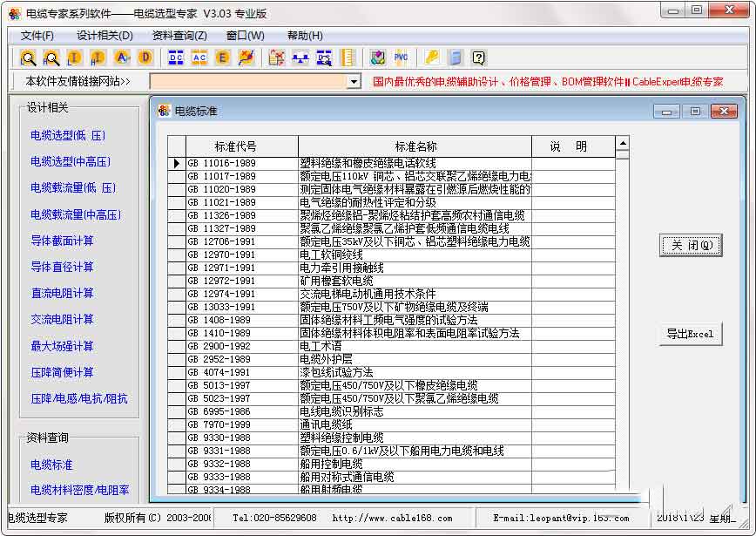Select the 电缆外护层 name cell
This screenshot has width=756, height=536.
(x=415, y=359)
